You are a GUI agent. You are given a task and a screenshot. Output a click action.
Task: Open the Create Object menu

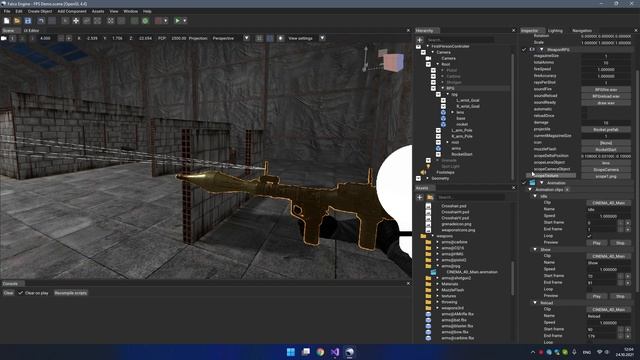point(40,11)
